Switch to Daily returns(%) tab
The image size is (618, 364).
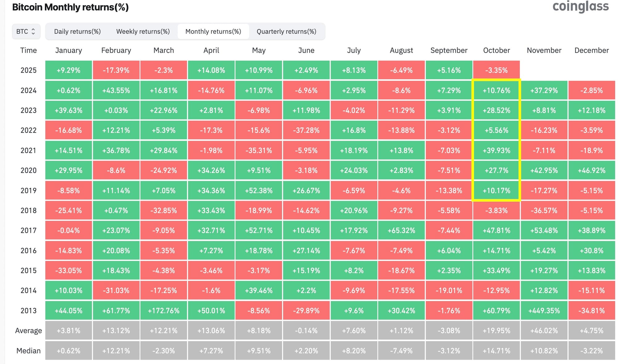pos(77,31)
